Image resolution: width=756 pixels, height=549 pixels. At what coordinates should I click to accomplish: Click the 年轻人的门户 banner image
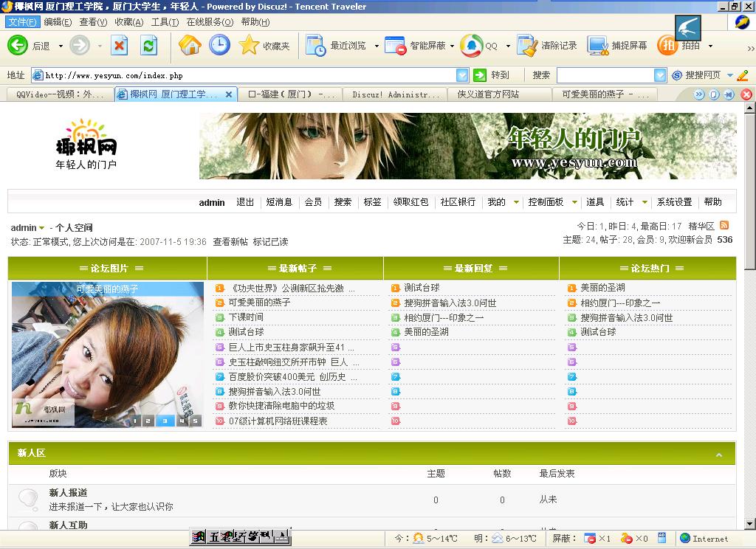click(x=467, y=146)
